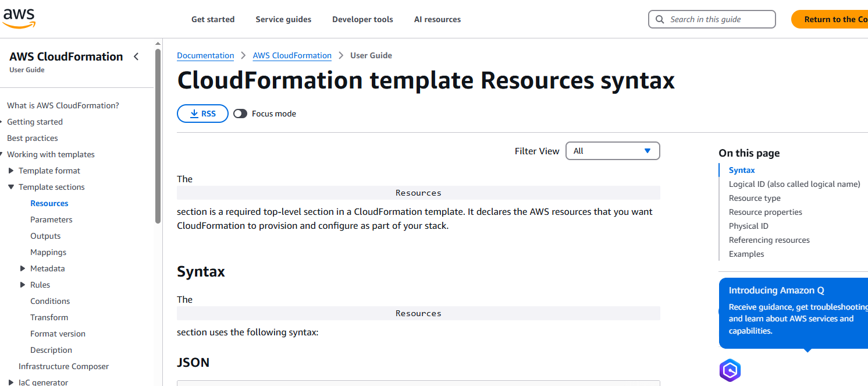This screenshot has height=386, width=868.
Task: Select Format version in the sidebar
Action: (58, 334)
